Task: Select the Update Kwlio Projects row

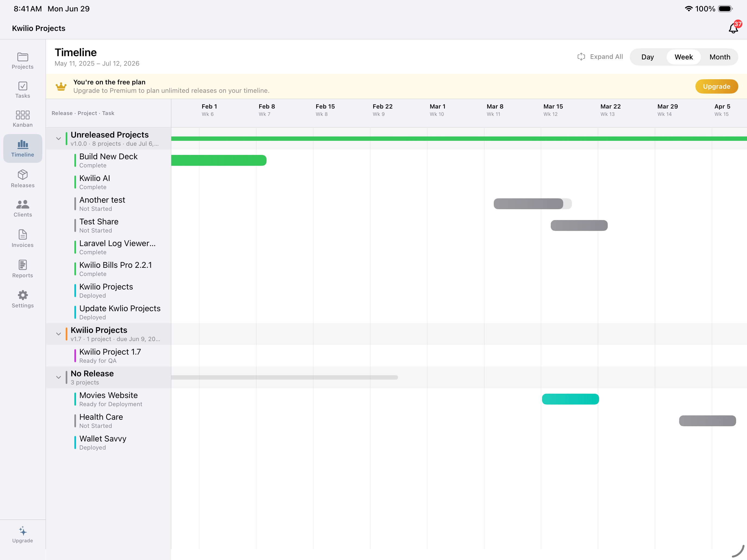Action: pyautogui.click(x=108, y=312)
